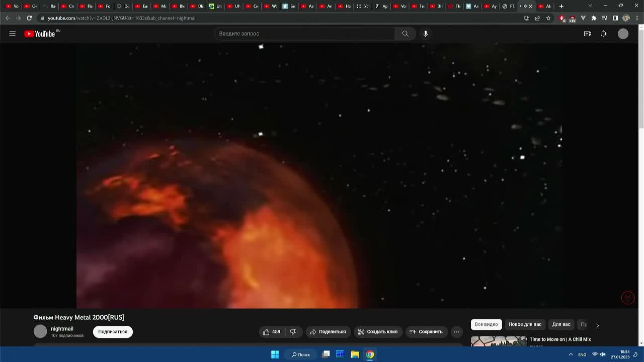Click the Создать клип button
This screenshot has width=644, height=362.
(378, 332)
